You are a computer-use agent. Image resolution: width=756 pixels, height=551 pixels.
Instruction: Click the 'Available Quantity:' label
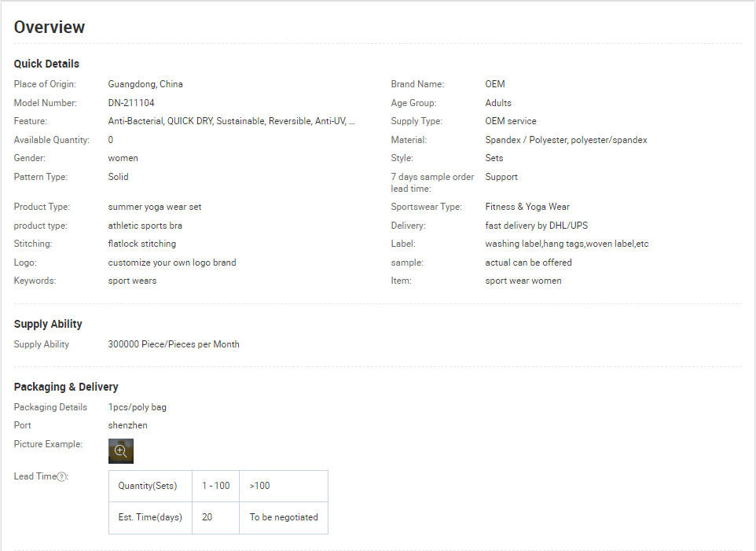52,140
